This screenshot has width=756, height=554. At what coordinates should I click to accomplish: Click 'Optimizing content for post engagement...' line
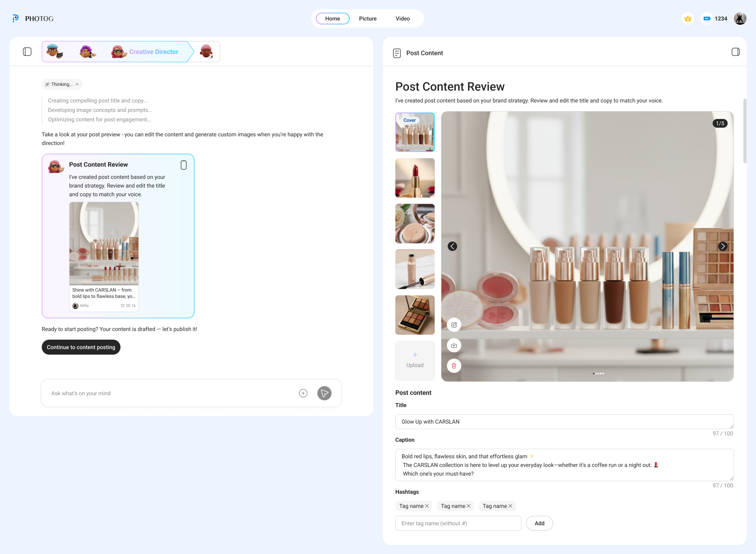[100, 119]
